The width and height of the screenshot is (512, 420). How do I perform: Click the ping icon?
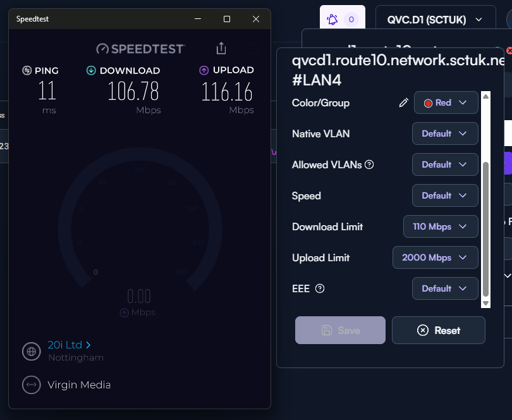pyautogui.click(x=27, y=70)
